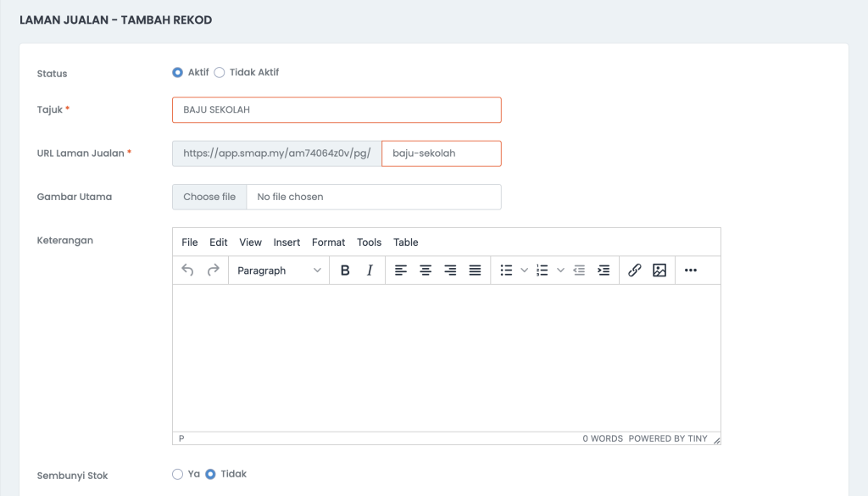Image resolution: width=868 pixels, height=496 pixels.
Task: Open the Format menu
Action: point(328,242)
